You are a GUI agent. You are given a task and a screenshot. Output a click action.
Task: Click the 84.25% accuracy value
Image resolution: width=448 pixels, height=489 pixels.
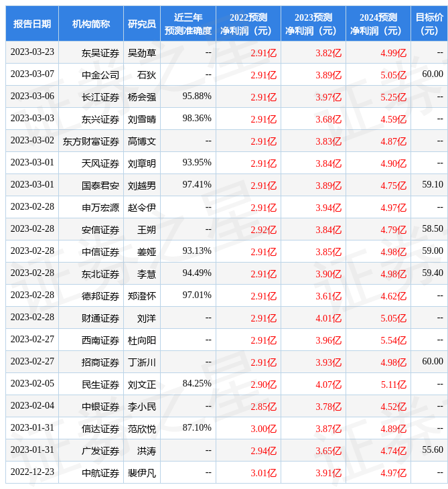point(197,384)
